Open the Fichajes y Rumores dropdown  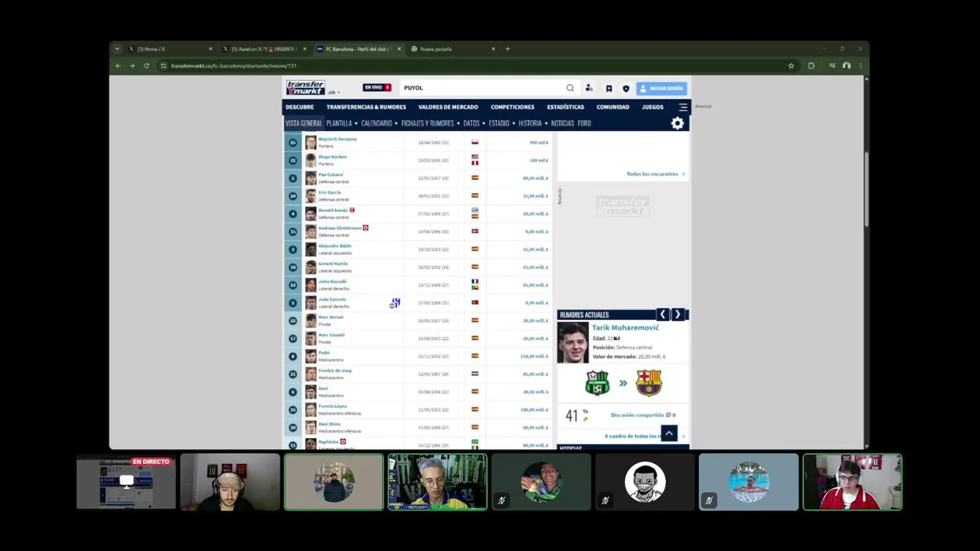point(430,123)
